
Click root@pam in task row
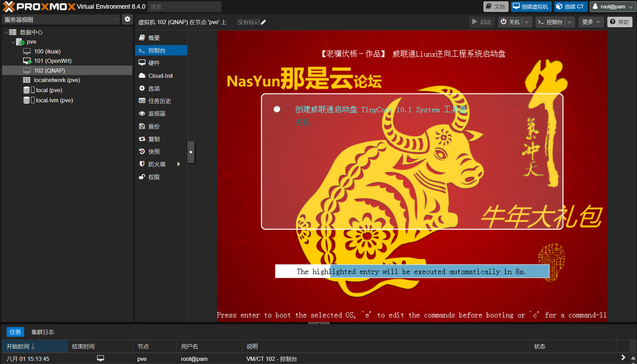(x=194, y=359)
